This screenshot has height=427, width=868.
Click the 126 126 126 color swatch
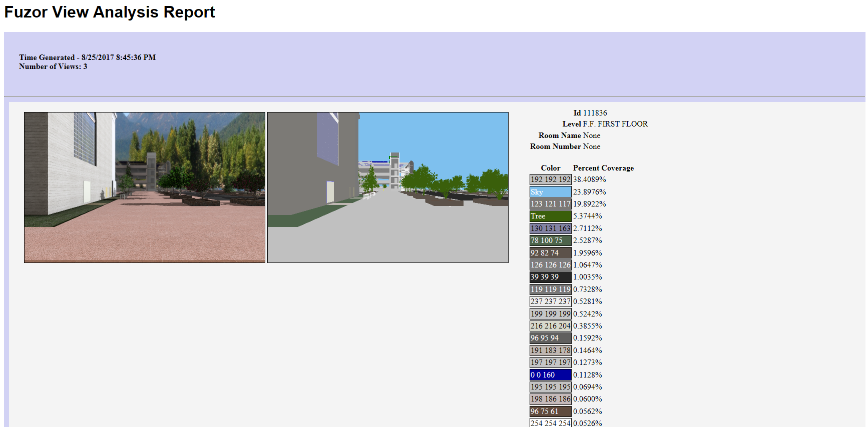coord(551,265)
